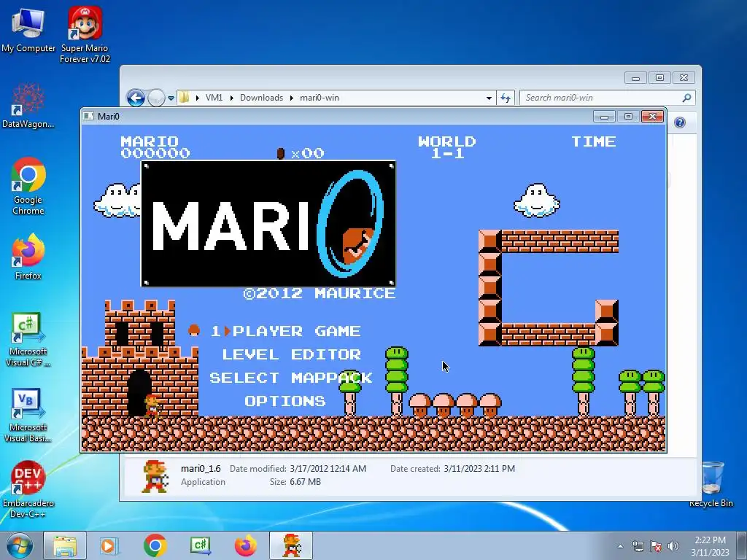Minimize the Mari0 game window

coord(604,117)
